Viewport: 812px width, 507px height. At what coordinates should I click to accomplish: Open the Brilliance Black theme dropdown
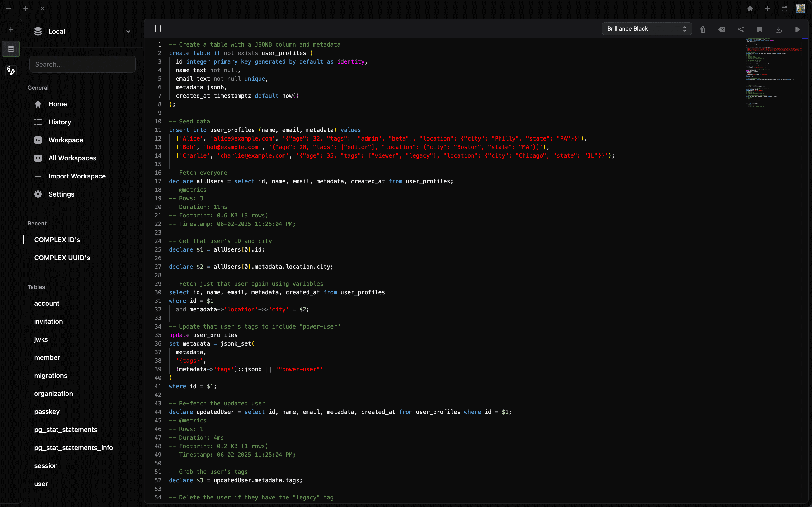[646, 28]
